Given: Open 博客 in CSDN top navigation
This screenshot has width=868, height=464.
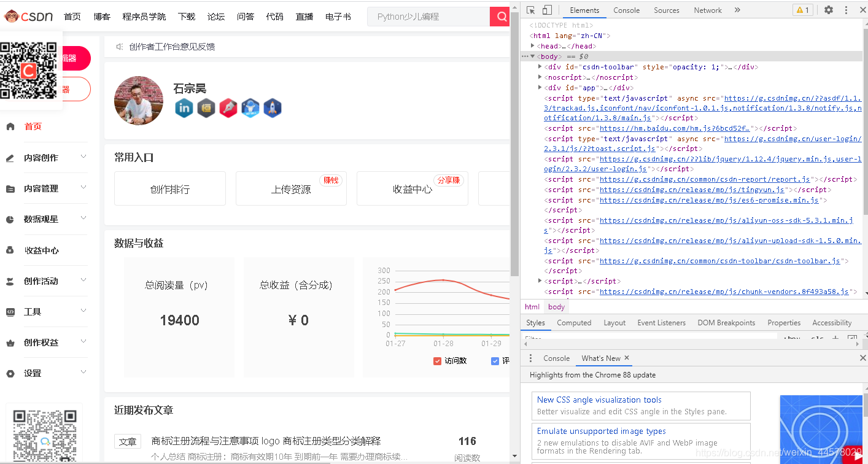Looking at the screenshot, I should coord(102,17).
